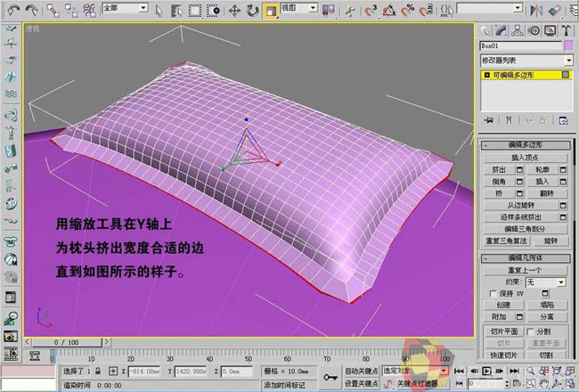
Task: Click the Undo arrow icon
Action: click(13, 11)
